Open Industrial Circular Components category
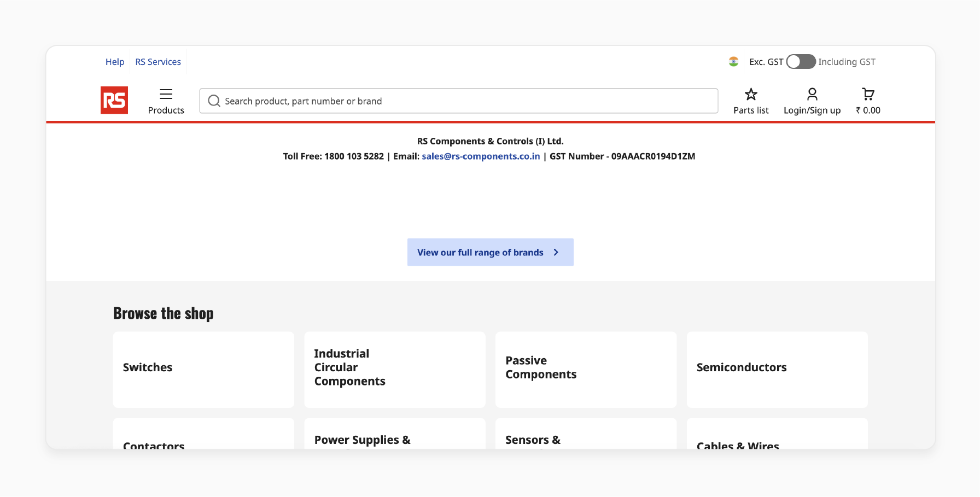The image size is (980, 497). [x=395, y=370]
